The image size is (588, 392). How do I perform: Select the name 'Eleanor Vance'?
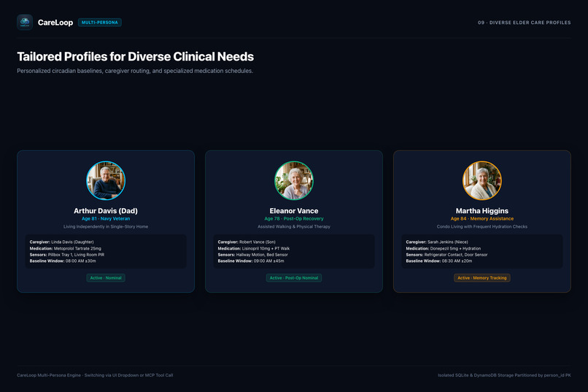point(294,211)
